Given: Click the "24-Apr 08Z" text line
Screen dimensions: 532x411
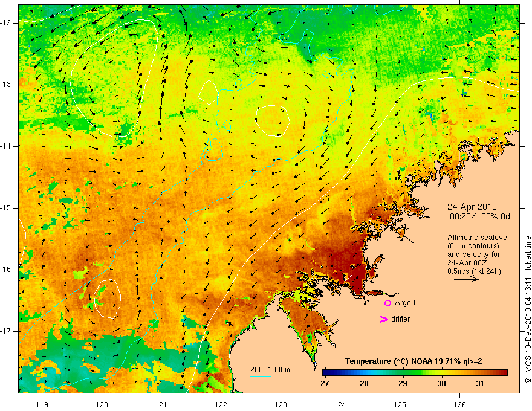Looking at the screenshot, I should pyautogui.click(x=467, y=263).
